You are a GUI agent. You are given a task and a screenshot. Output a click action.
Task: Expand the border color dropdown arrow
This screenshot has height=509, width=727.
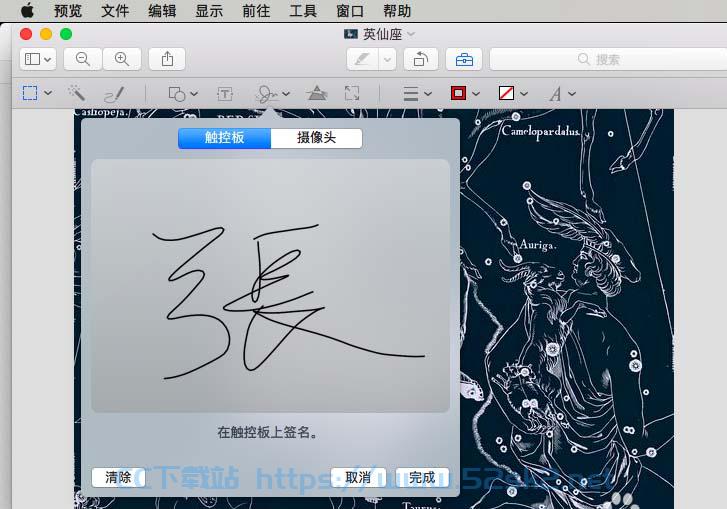[476, 94]
